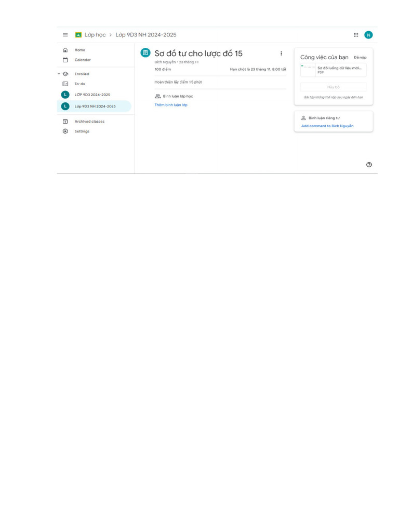Click breadcrumb Lớp 9D3 NH 2024-2025
Viewport: 399px width, 532px height.
point(146,35)
